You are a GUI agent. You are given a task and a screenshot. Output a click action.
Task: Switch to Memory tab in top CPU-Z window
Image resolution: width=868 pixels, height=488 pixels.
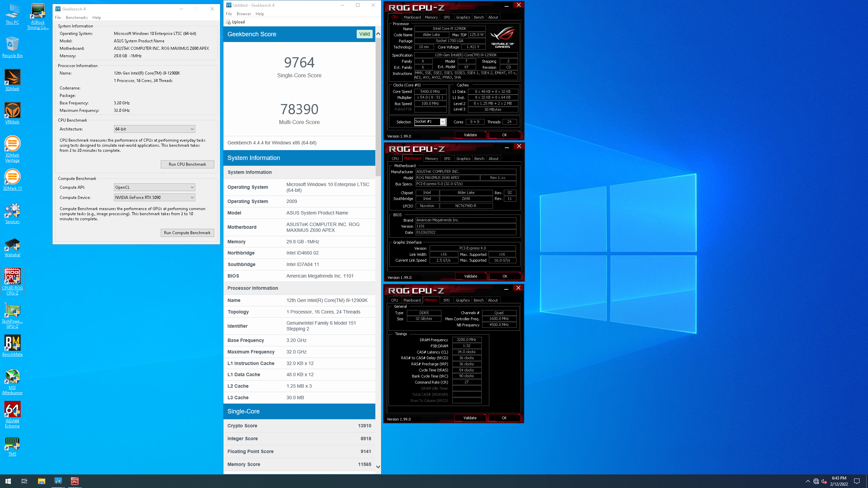point(431,17)
